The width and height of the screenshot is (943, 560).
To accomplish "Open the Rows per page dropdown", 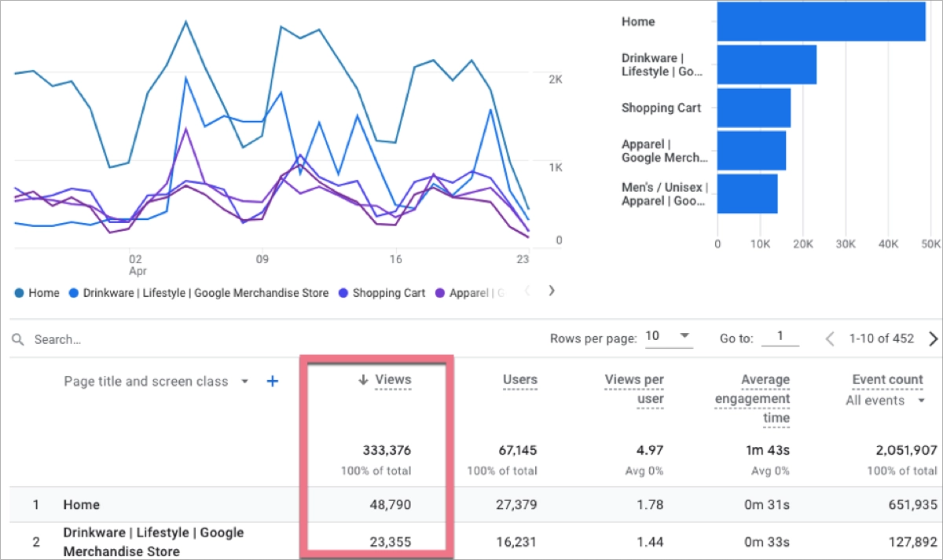I will 669,337.
